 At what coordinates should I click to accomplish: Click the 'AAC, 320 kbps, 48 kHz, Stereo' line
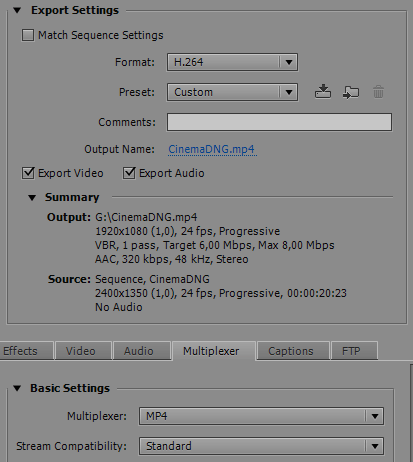(x=172, y=259)
